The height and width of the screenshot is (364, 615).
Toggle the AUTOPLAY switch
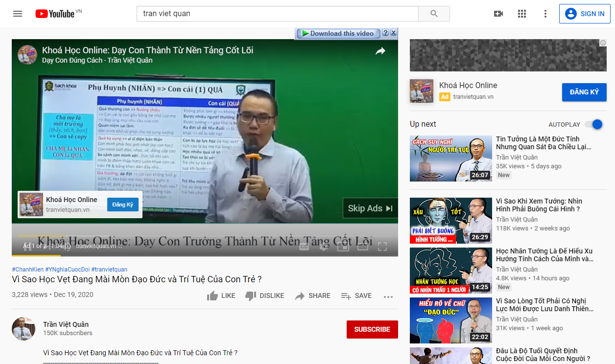593,124
